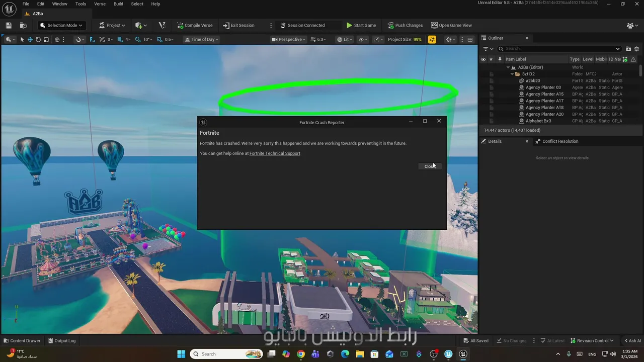Open the Selection Mode dropdown
644x362 pixels.
pos(61,25)
